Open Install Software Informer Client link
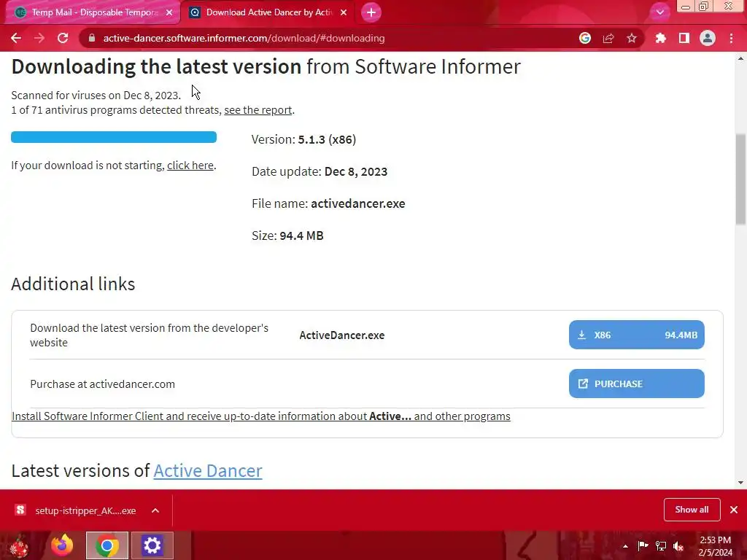The width and height of the screenshot is (747, 560). 260,416
